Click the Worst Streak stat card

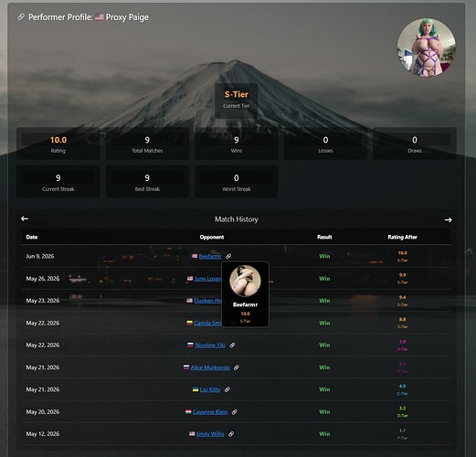(x=237, y=182)
